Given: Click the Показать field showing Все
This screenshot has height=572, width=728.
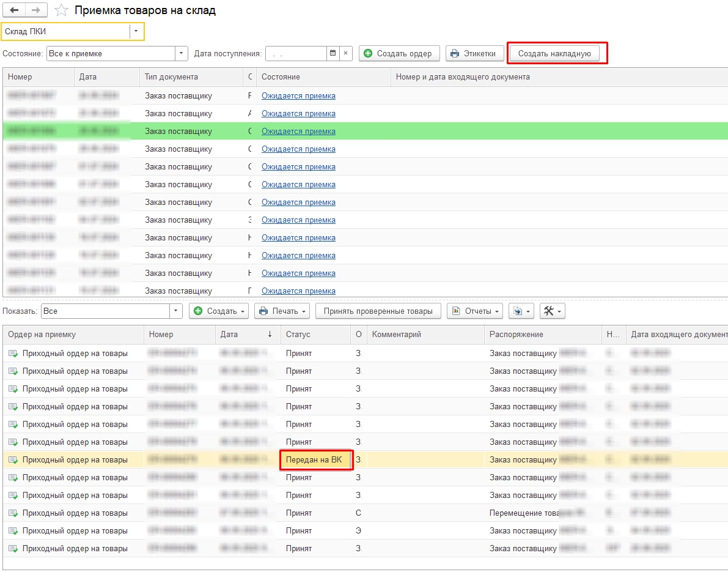Looking at the screenshot, I should point(106,311).
